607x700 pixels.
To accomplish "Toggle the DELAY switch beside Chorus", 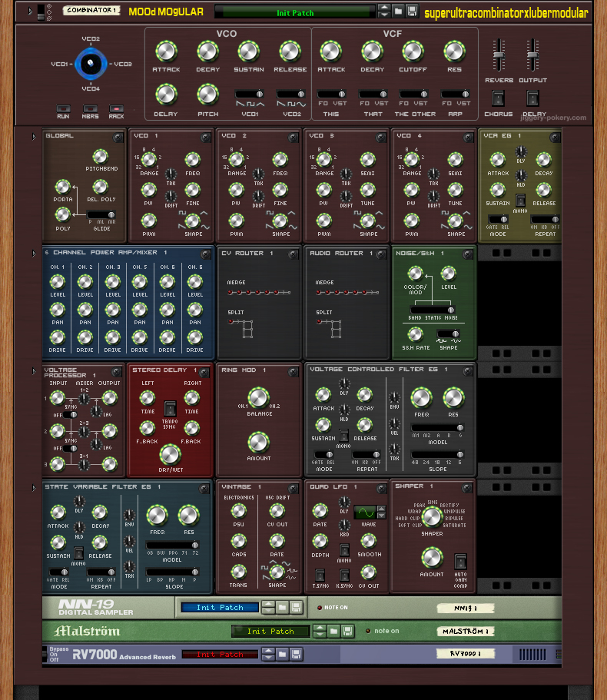I will 532,98.
